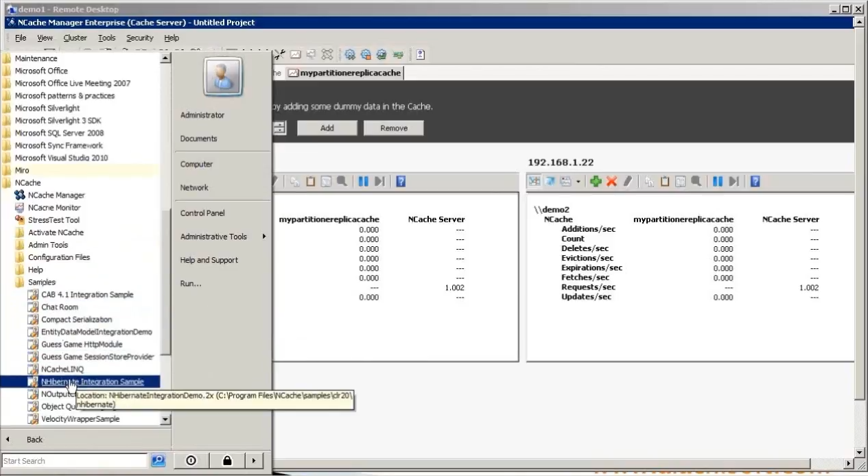Click the view current activity icon in 192.168.1.22 toolbar

[535, 181]
